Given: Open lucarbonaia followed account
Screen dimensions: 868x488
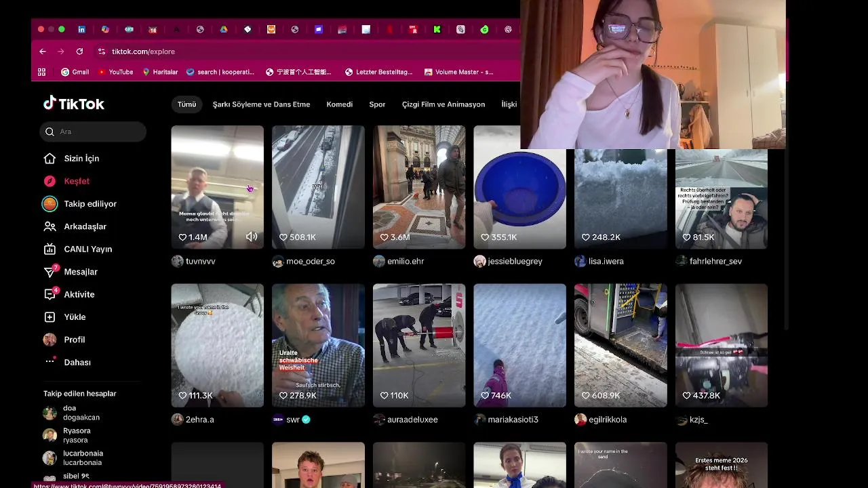Looking at the screenshot, I should pos(74,457).
